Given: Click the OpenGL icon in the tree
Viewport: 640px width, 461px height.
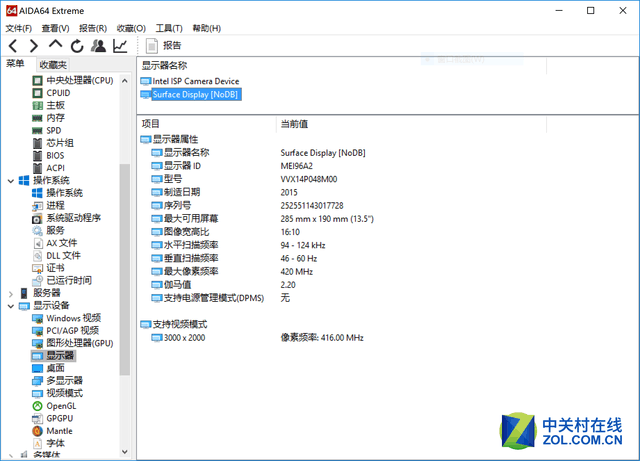Looking at the screenshot, I should [x=37, y=406].
